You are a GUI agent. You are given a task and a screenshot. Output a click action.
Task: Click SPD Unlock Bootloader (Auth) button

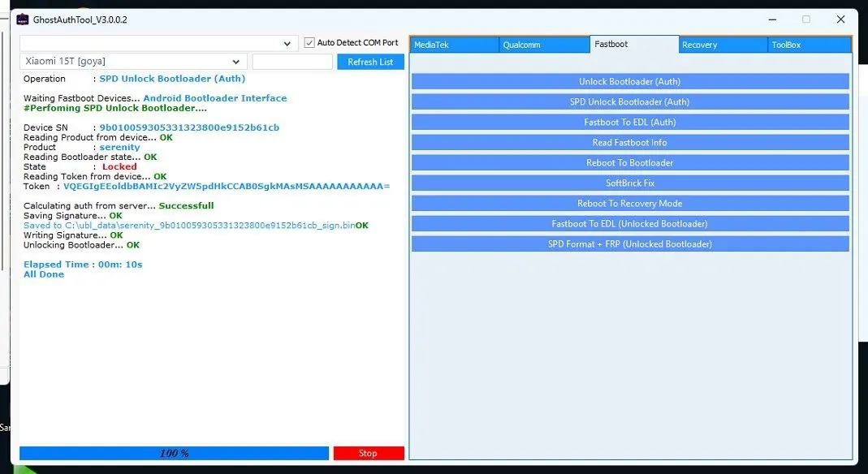[630, 101]
